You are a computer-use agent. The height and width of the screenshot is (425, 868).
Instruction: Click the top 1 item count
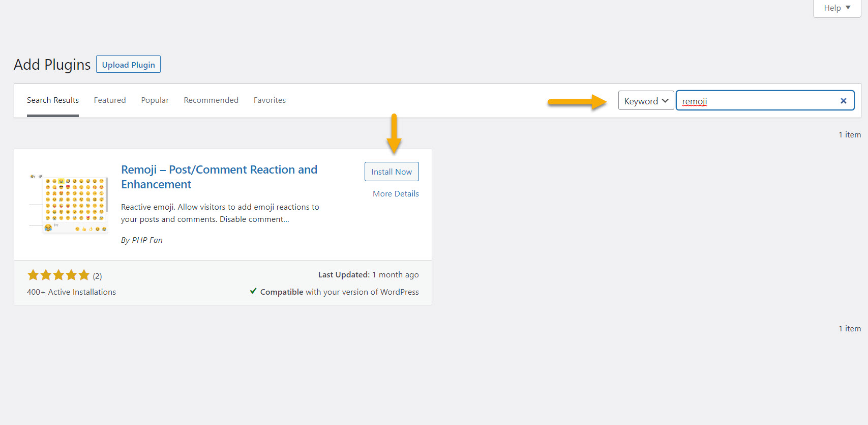click(850, 135)
